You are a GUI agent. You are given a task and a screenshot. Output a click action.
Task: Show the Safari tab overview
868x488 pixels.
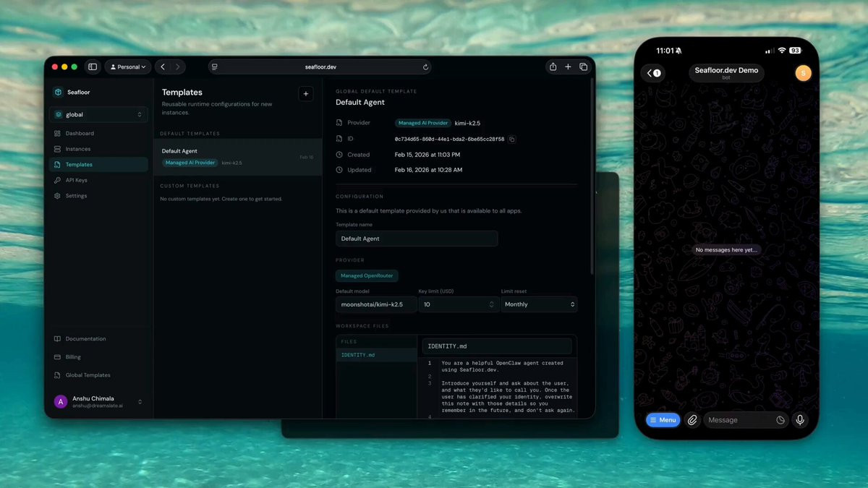[583, 67]
